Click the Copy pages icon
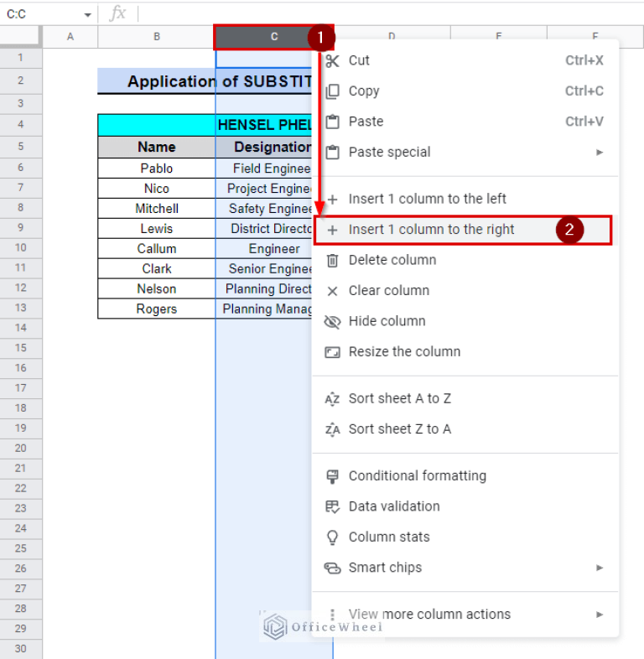 pyautogui.click(x=332, y=91)
